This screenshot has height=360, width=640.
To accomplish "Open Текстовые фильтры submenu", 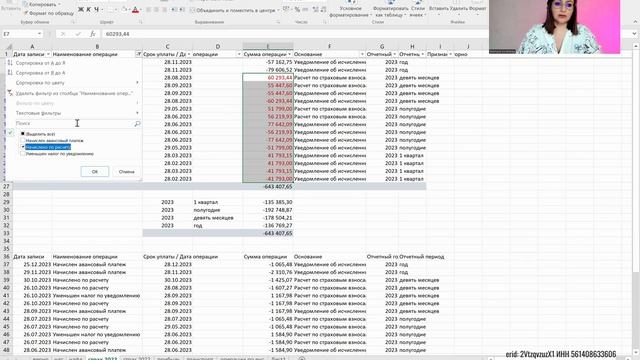I will [x=73, y=113].
